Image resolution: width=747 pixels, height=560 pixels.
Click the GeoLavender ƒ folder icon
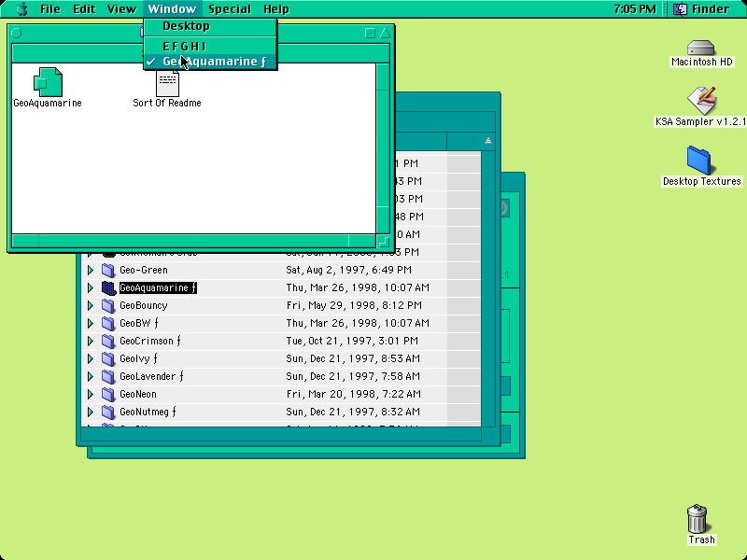pos(108,377)
